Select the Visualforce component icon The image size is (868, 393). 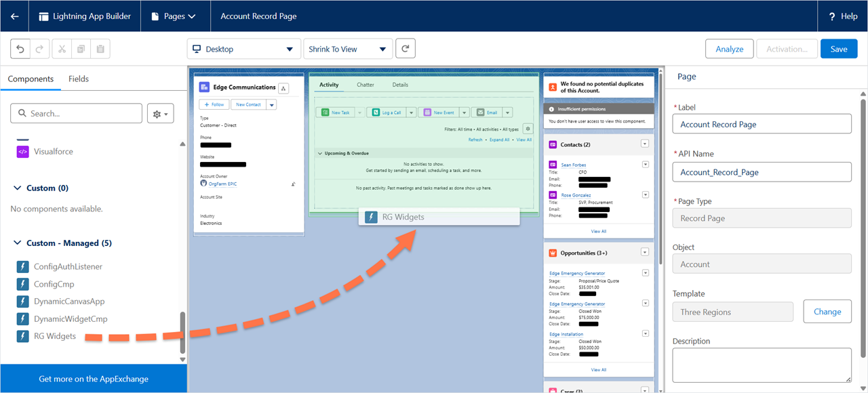coord(22,152)
